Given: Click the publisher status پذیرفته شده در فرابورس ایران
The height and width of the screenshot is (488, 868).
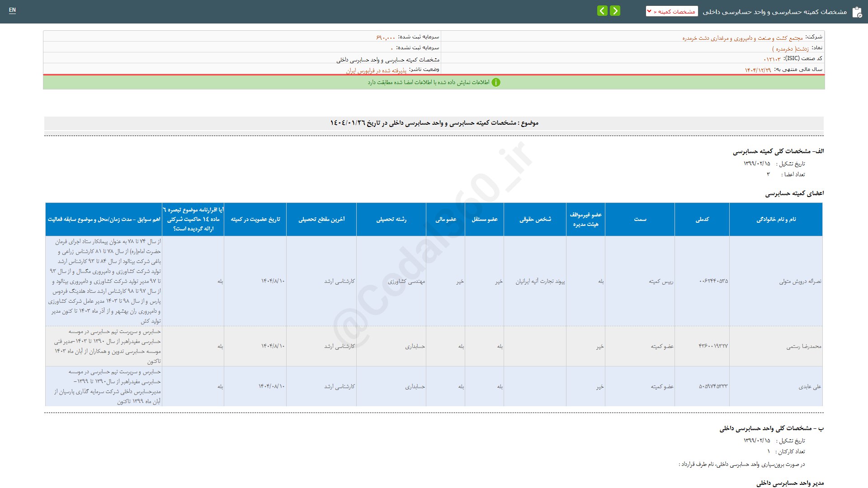Looking at the screenshot, I should [376, 70].
